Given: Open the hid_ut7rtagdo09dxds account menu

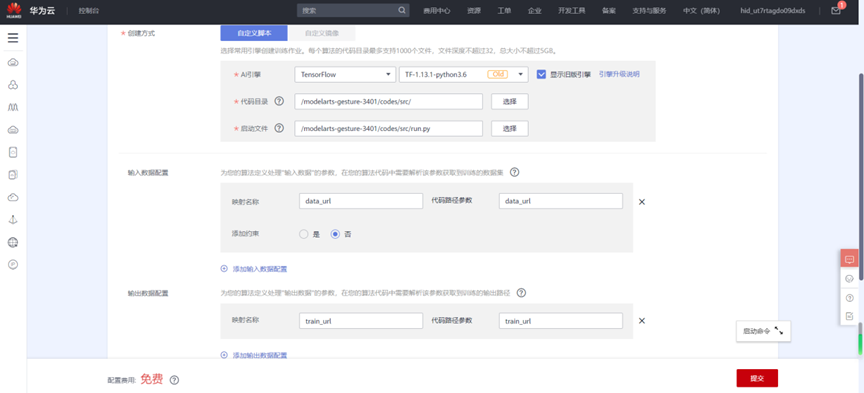Looking at the screenshot, I should (x=773, y=10).
